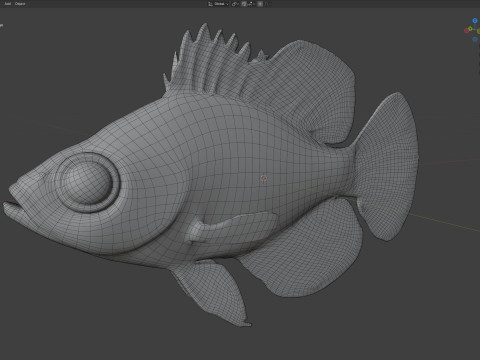Open the Add menu in viewport header

[x=7, y=4]
